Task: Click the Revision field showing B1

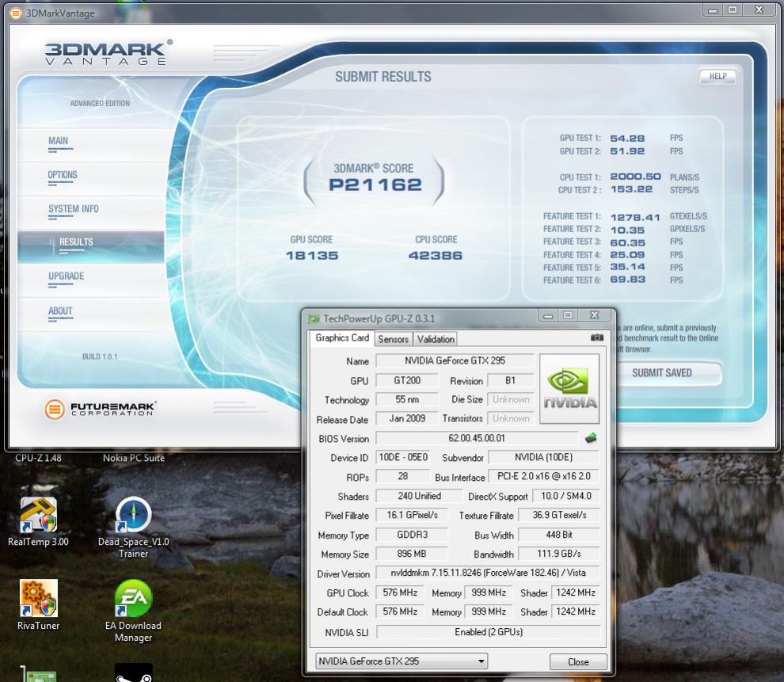Action: click(511, 380)
